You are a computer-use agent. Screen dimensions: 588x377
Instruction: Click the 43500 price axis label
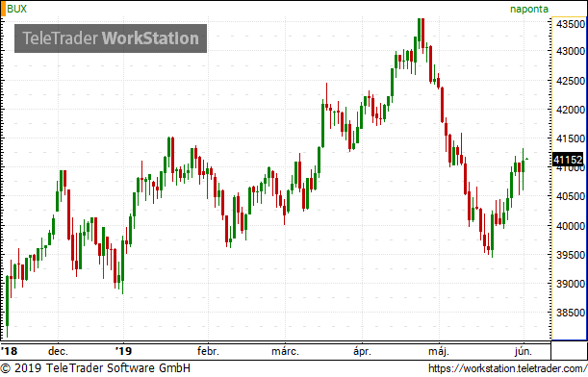pos(571,24)
